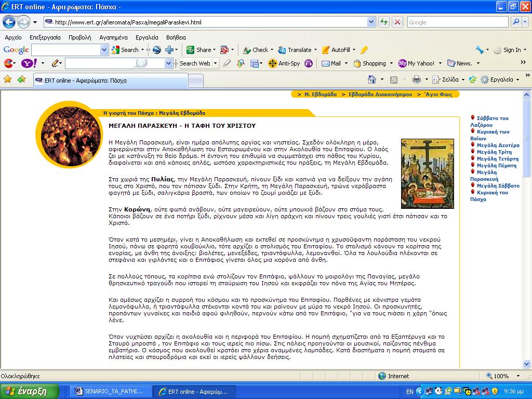Click the έναρξη Start button

coord(30,391)
